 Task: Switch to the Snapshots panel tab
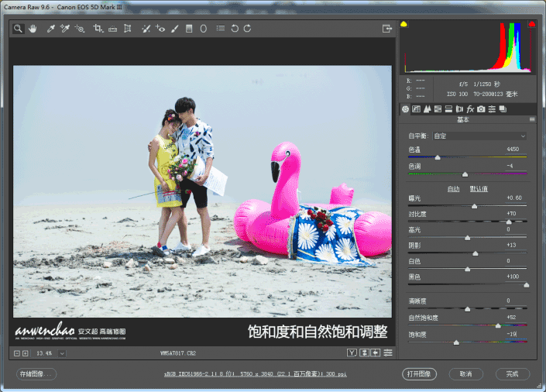pos(503,109)
